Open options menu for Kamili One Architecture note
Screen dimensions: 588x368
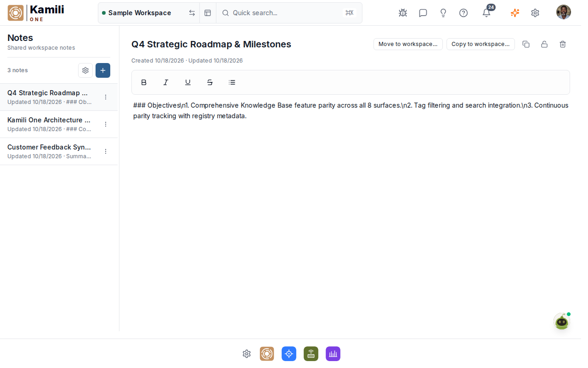106,124
